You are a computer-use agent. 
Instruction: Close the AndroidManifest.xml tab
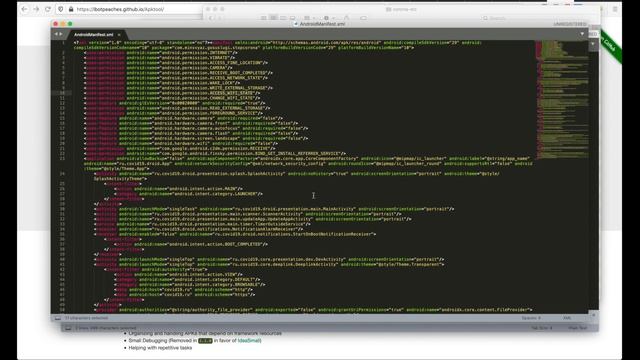click(x=119, y=35)
